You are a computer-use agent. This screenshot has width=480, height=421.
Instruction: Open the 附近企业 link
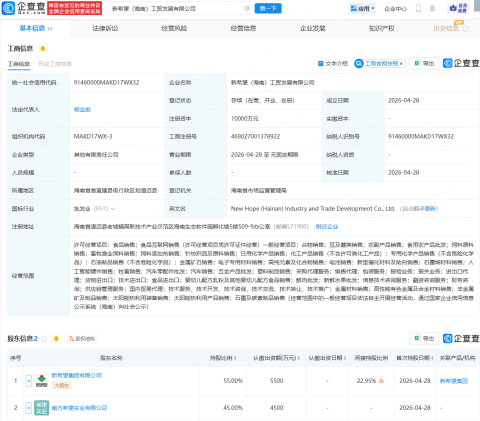(x=327, y=227)
